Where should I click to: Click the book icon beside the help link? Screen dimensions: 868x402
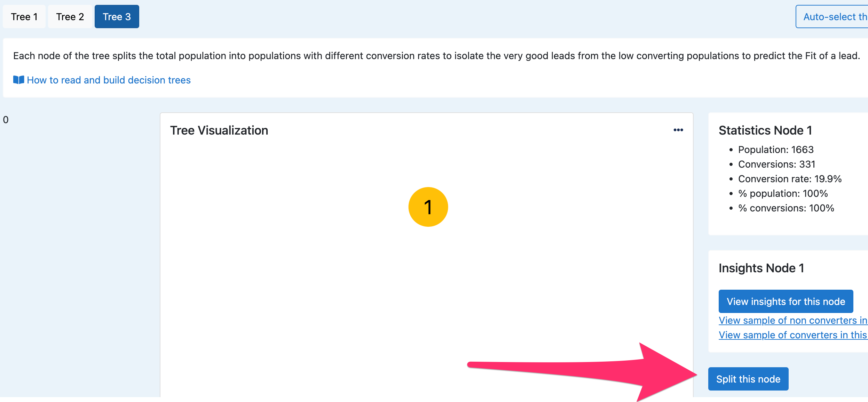[18, 80]
